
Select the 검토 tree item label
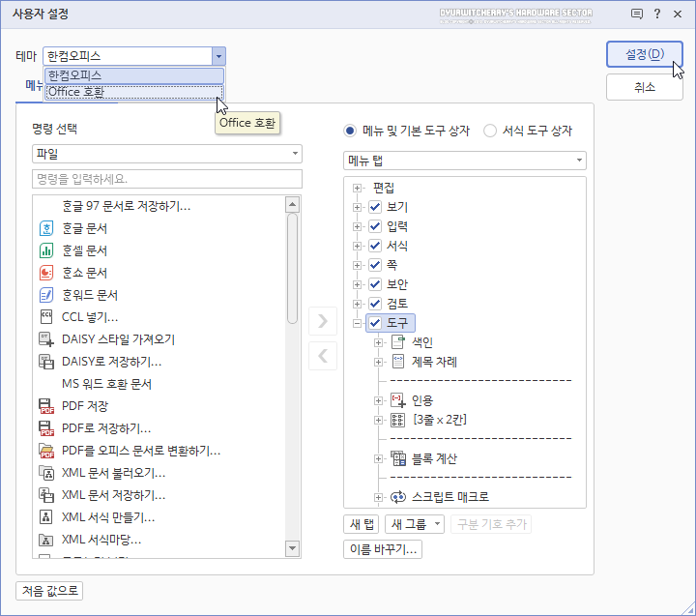click(x=397, y=304)
